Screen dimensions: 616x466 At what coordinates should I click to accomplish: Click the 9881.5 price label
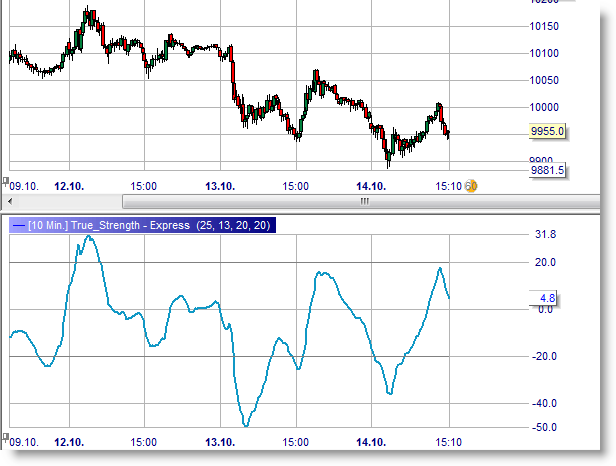coord(547,171)
